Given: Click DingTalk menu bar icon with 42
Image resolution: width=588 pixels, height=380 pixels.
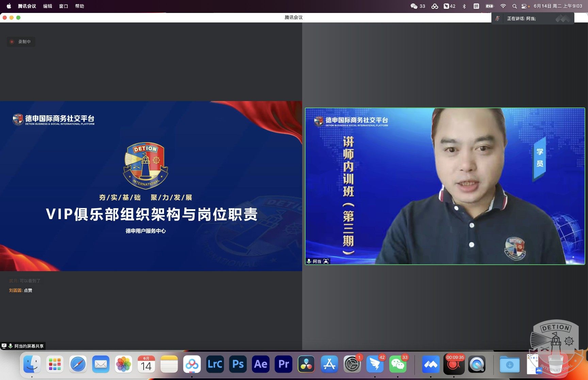Looking at the screenshot, I should pos(450,6).
